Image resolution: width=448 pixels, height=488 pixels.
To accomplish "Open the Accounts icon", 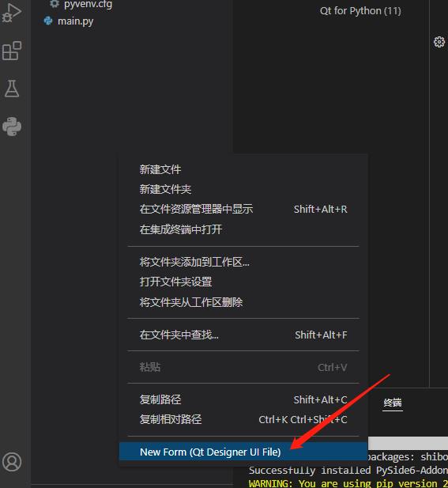I will pyautogui.click(x=12, y=462).
